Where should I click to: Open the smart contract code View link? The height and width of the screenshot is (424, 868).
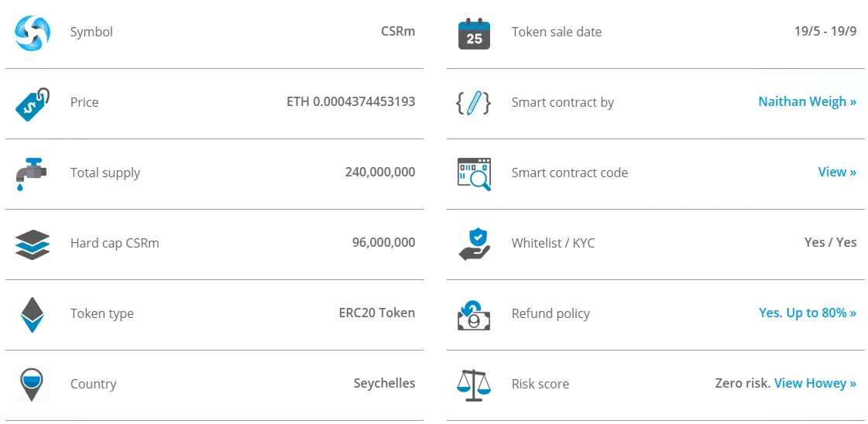837,172
